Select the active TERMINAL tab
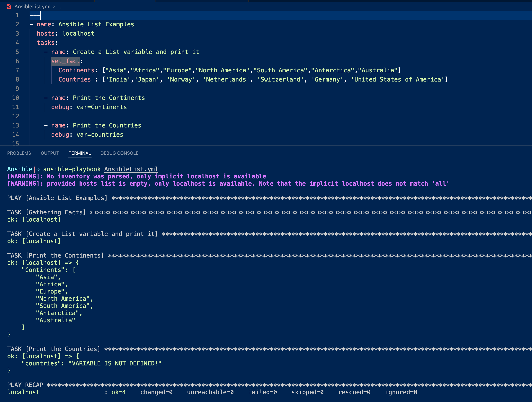Image resolution: width=532 pixels, height=402 pixels. (80, 153)
